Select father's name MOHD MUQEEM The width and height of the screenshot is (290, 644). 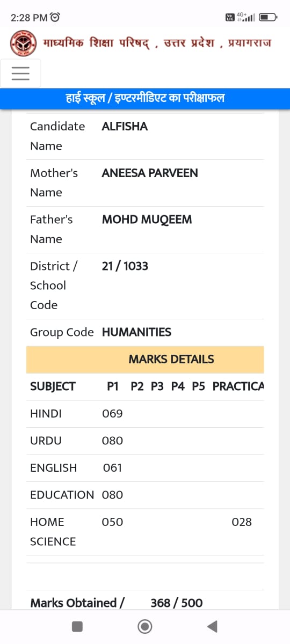(147, 219)
